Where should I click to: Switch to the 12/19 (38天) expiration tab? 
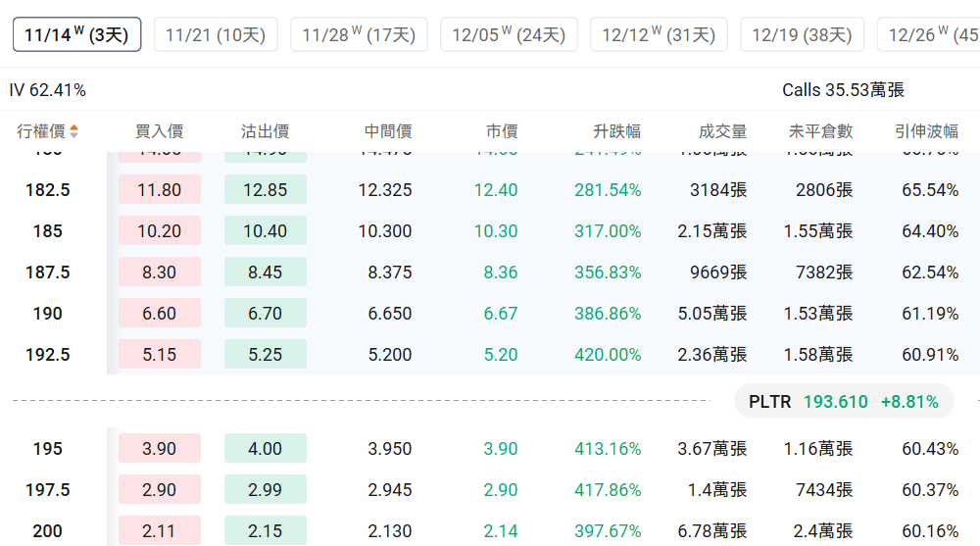click(x=802, y=35)
